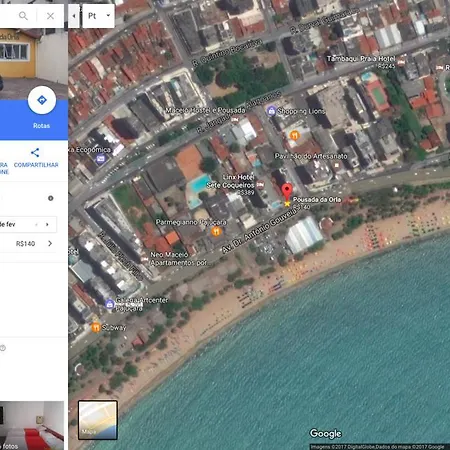Click the Linx Hotel hotel icon

pos(260,184)
